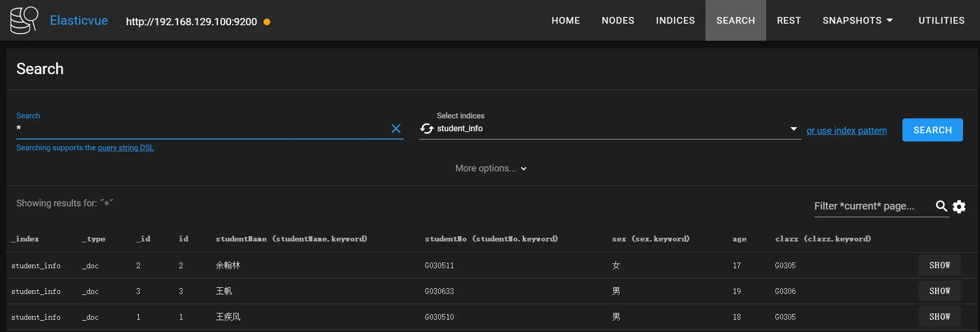Screen dimensions: 980x332
Task: Open the Nodes page
Action: 618,21
